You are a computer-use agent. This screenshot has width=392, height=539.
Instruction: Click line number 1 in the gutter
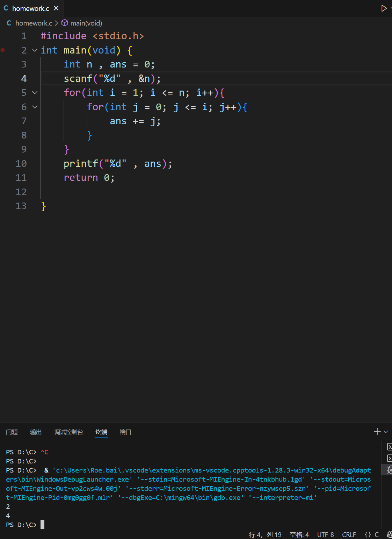(x=24, y=36)
